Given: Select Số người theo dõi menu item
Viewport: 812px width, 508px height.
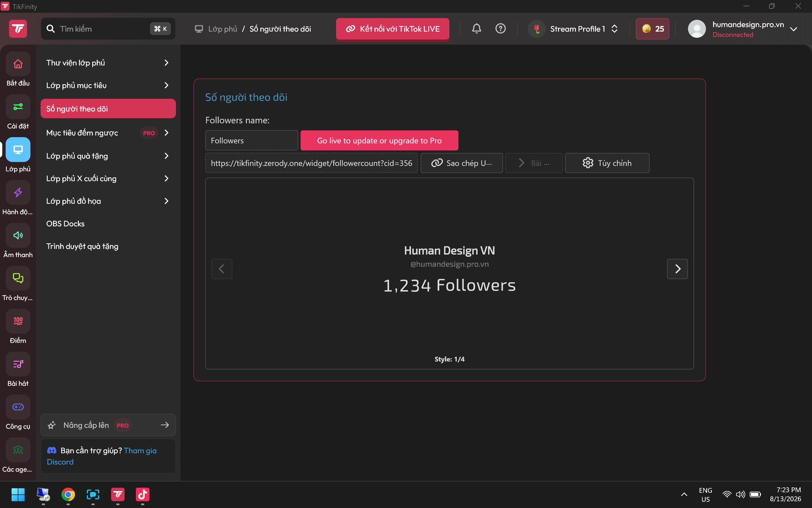Looking at the screenshot, I should (x=108, y=109).
